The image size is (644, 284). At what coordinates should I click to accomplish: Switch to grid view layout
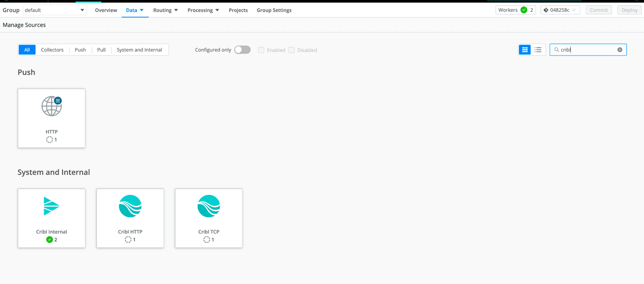point(525,50)
